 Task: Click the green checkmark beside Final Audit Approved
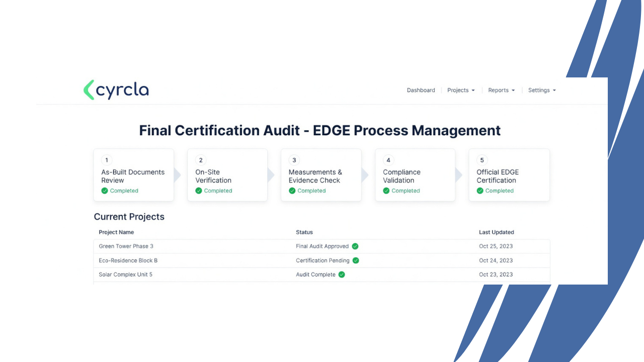(x=355, y=246)
